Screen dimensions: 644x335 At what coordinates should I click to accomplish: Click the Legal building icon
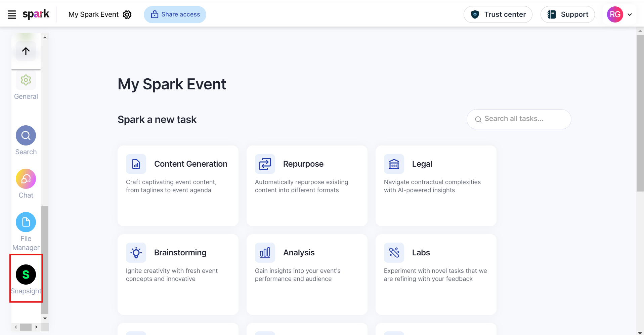coord(394,164)
